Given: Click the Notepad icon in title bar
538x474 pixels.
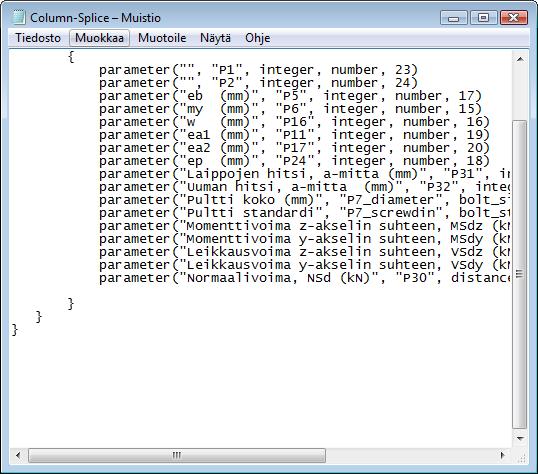Looking at the screenshot, I should 19,18.
